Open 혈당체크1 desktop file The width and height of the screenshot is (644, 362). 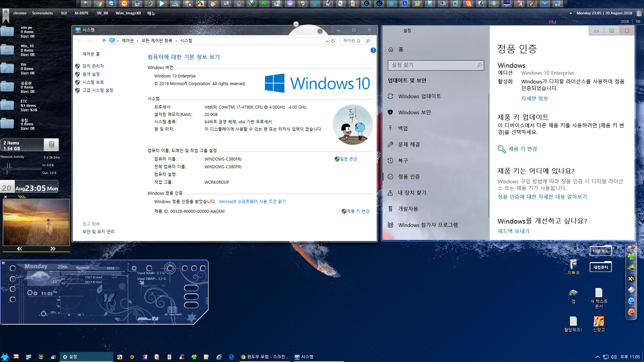[573, 324]
